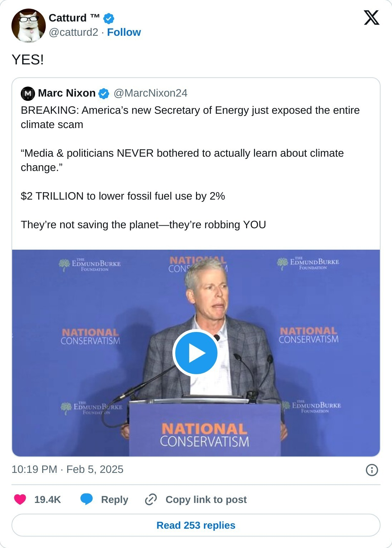
Task: Open the post info icon
Action: coord(372,470)
